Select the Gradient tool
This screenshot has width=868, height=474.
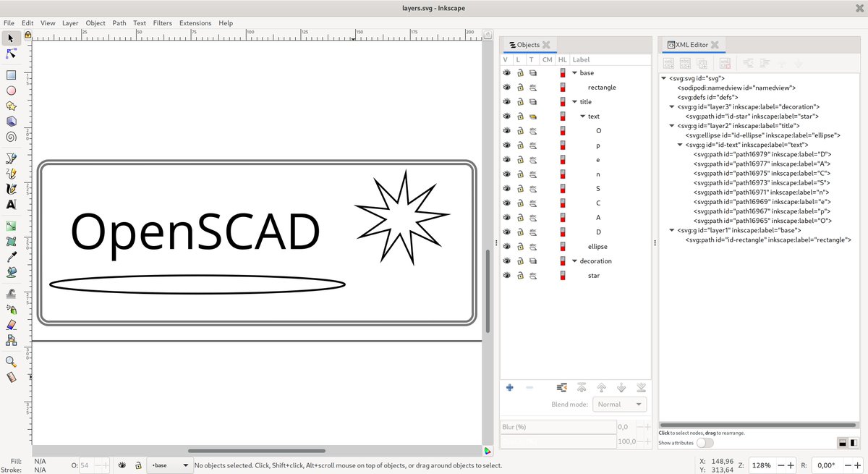[x=11, y=226]
